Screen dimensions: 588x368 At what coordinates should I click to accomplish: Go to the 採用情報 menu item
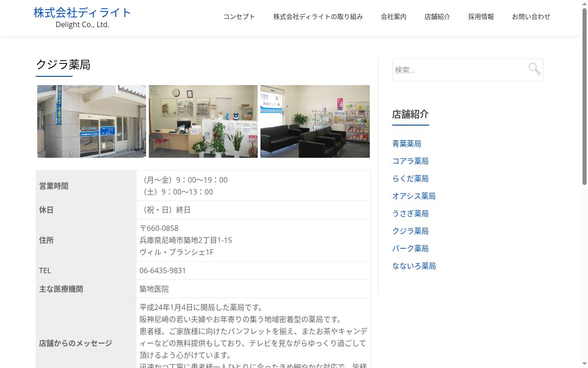(x=481, y=17)
